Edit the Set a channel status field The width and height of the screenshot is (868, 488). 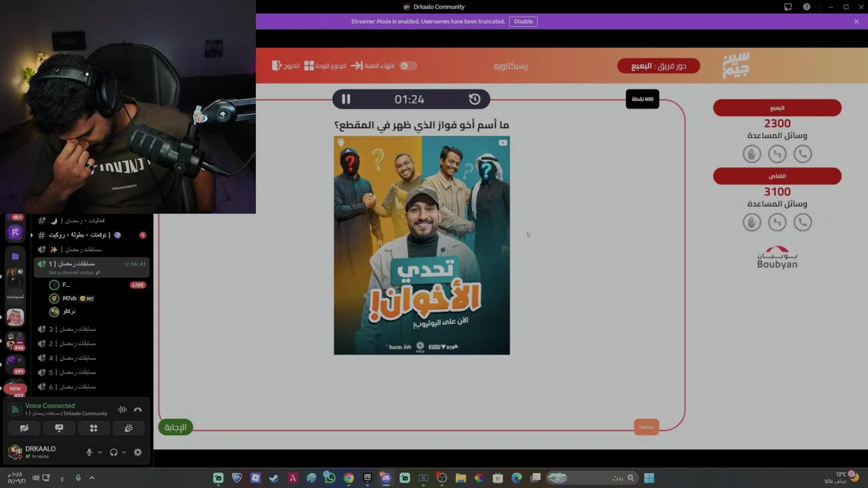pyautogui.click(x=74, y=272)
